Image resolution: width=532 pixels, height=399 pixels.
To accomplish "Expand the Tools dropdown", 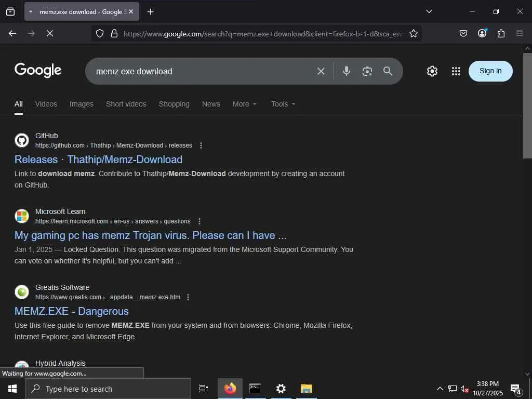I will [x=283, y=104].
